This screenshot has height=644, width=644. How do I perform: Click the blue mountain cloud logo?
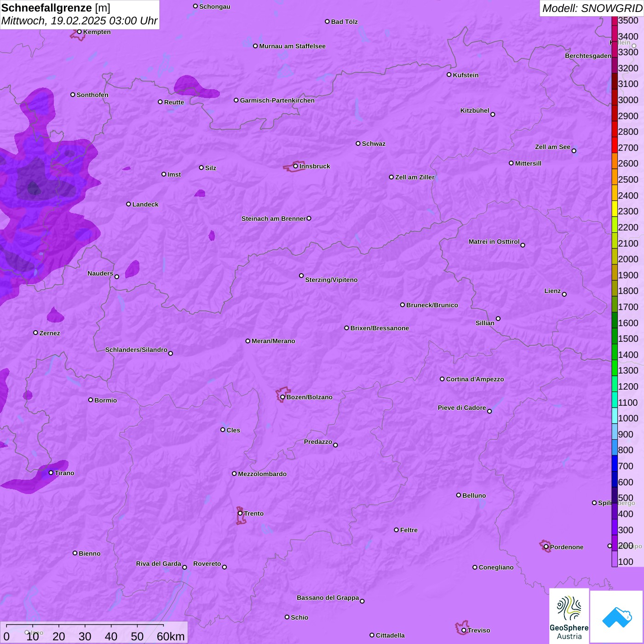[616, 617]
